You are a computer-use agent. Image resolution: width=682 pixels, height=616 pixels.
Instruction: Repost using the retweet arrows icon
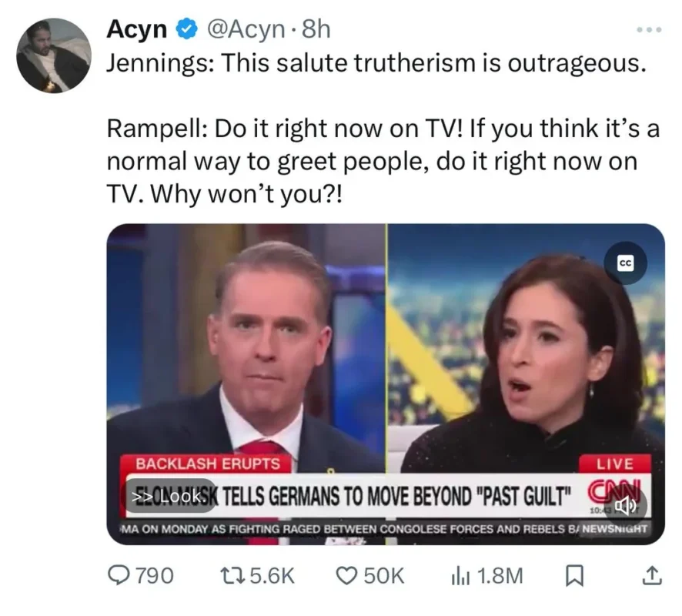click(x=229, y=574)
